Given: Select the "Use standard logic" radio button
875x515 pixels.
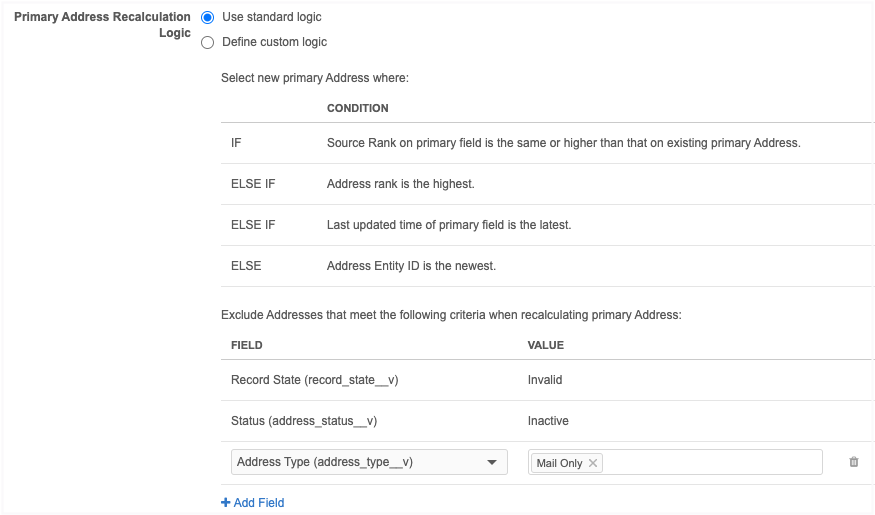Looking at the screenshot, I should (x=208, y=17).
